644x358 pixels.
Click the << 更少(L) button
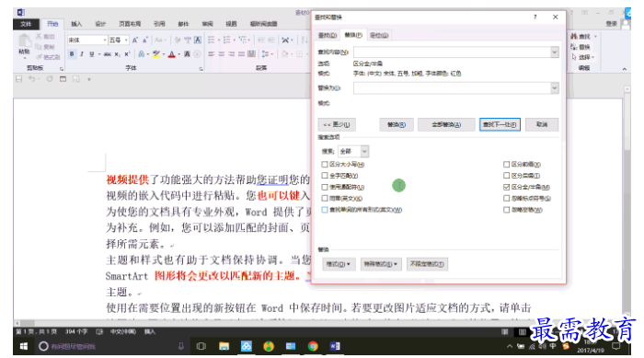coord(337,124)
